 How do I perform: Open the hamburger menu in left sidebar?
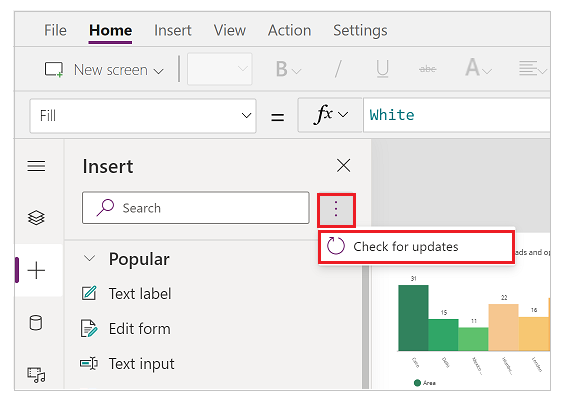(x=36, y=166)
